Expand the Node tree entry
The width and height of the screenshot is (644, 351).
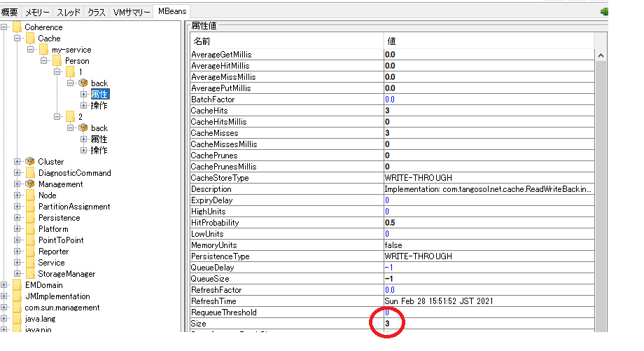click(17, 195)
